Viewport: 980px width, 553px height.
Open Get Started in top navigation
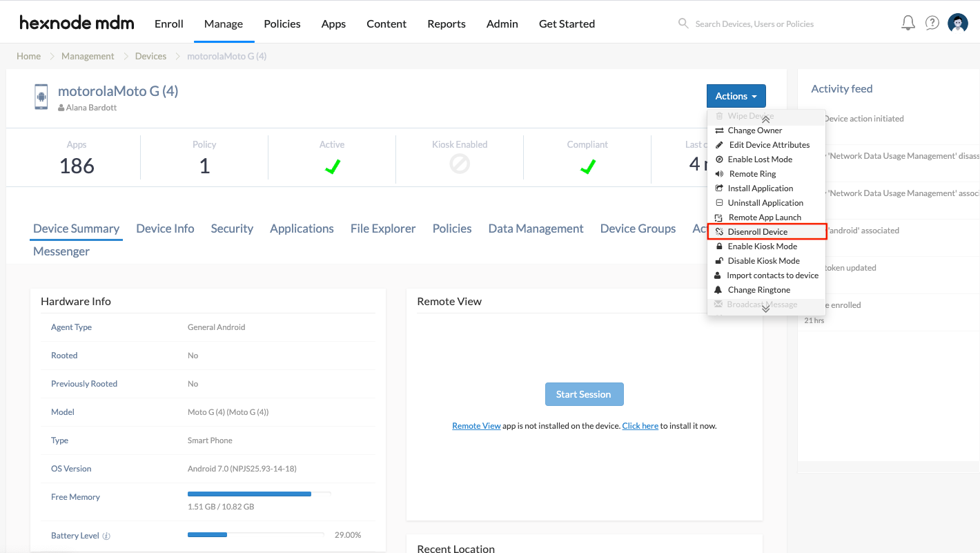567,23
